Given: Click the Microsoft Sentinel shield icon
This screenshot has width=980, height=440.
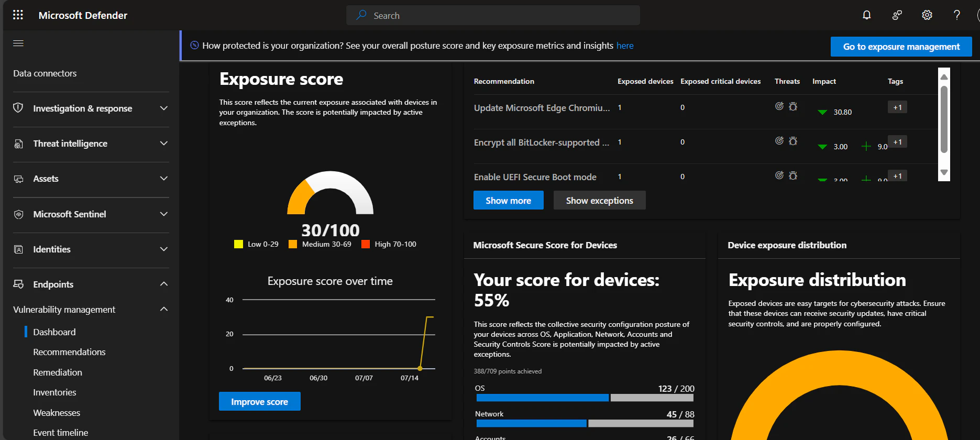Looking at the screenshot, I should 18,214.
